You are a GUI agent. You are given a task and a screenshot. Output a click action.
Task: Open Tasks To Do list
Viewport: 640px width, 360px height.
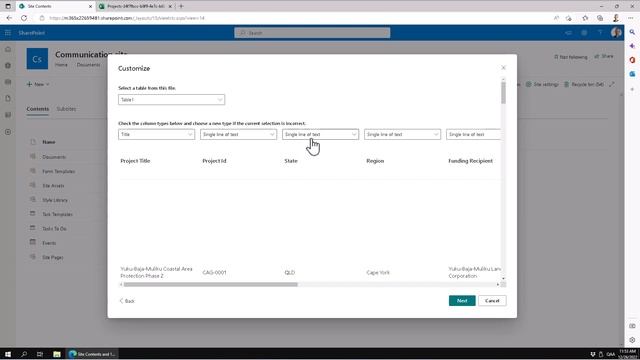[x=54, y=229]
